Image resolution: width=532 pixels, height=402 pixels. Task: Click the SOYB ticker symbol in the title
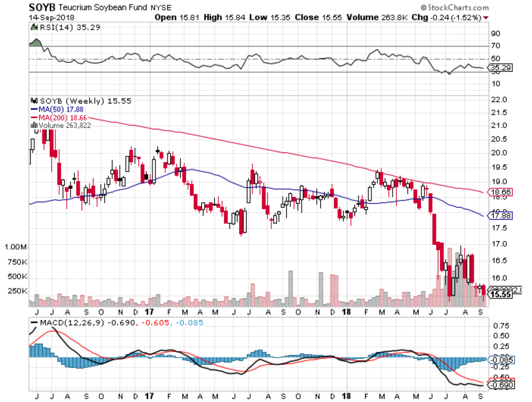[42, 7]
